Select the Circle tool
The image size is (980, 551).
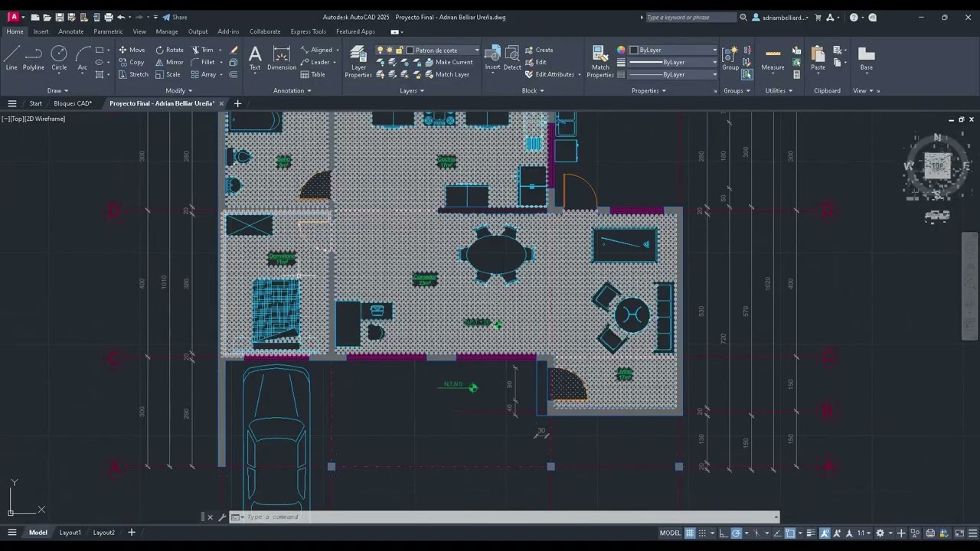click(59, 58)
